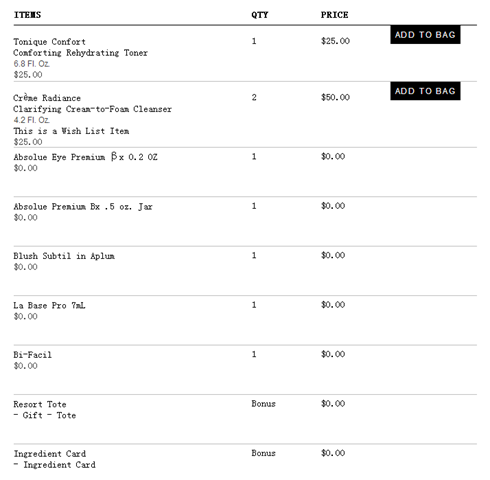Click the $50.00 price for Crème Radiance
Image resolution: width=490 pixels, height=480 pixels.
[x=335, y=97]
